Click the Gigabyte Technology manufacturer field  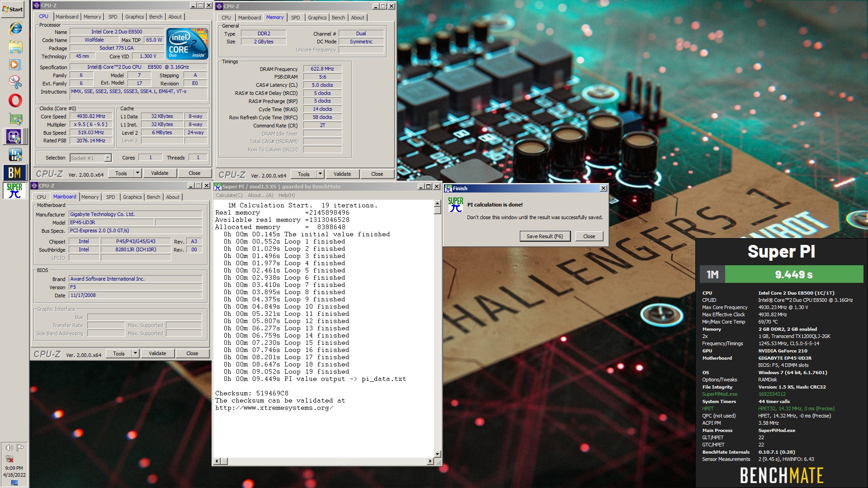(x=135, y=214)
